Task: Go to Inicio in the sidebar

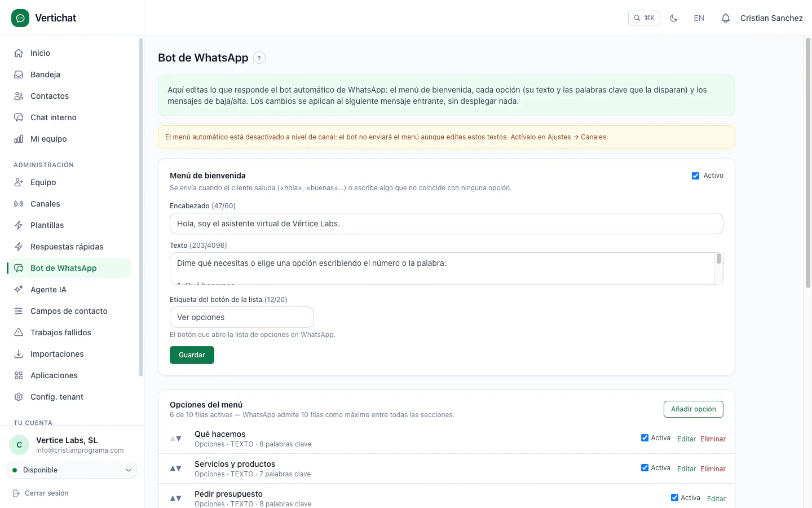Action: pos(69,53)
